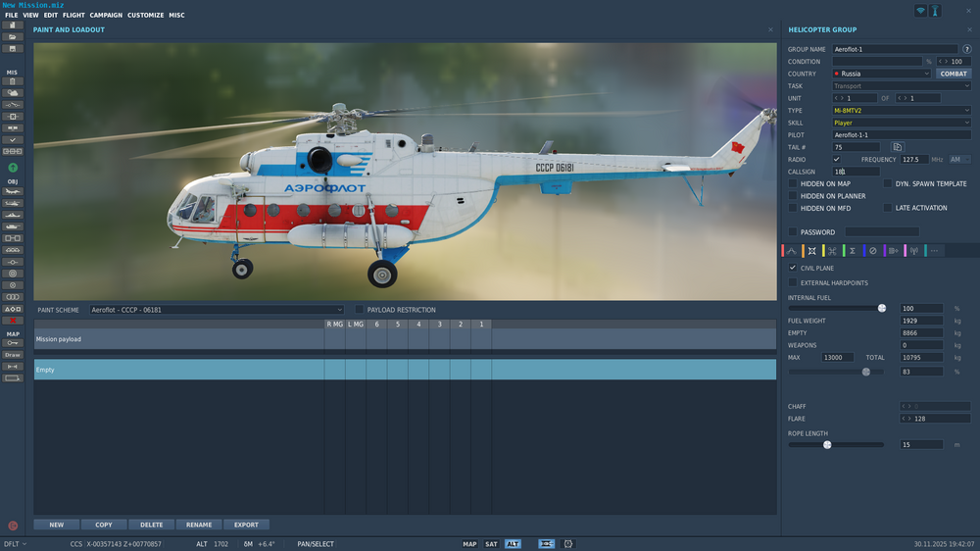Open the Task dropdown showing Transport
This screenshot has width=980, height=551.
902,86
